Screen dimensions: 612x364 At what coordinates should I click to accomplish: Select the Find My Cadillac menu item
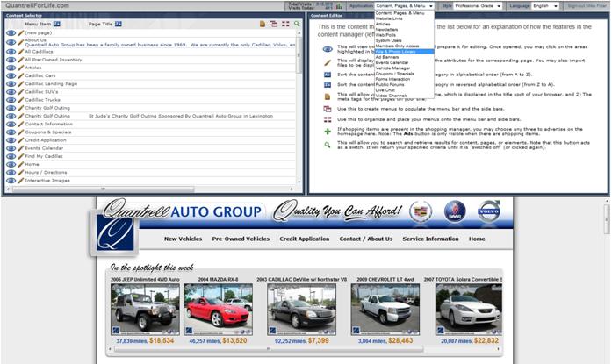44,156
